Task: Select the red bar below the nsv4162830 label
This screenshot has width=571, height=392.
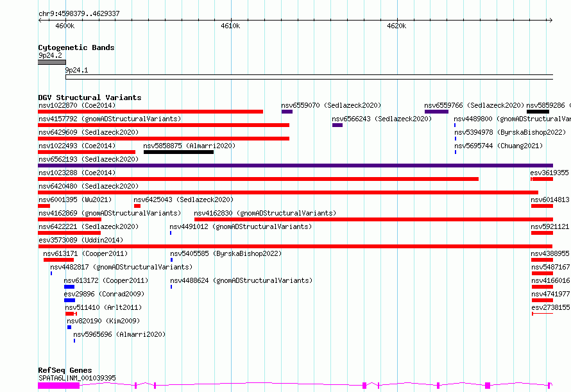Action: tap(373, 219)
